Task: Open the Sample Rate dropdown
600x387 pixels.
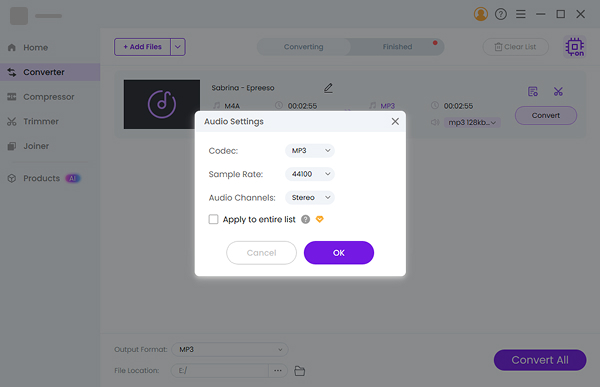Action: click(310, 174)
